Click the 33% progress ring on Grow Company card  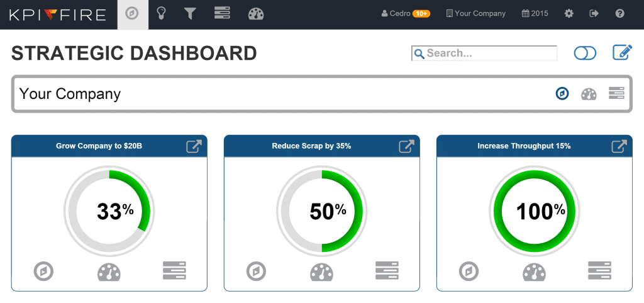click(109, 211)
